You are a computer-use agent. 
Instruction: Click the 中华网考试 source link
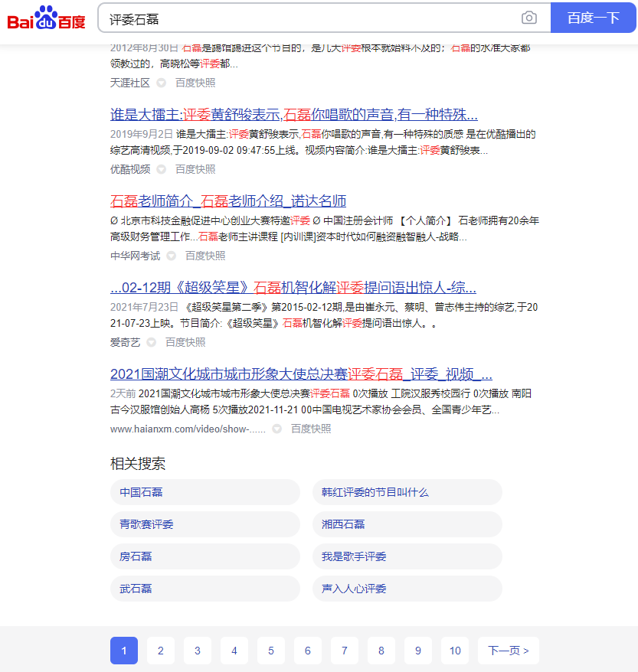[x=135, y=256]
